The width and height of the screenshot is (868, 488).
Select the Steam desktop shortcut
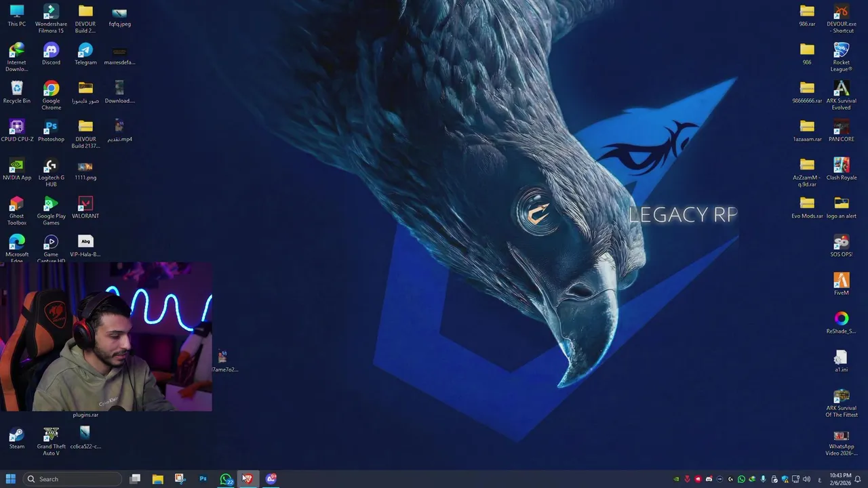[17, 439]
